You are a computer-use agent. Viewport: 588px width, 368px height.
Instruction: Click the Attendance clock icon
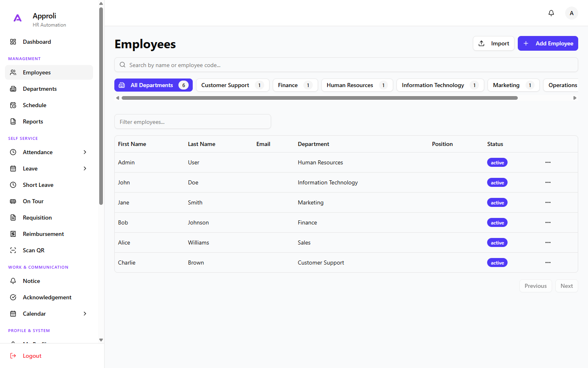point(13,152)
